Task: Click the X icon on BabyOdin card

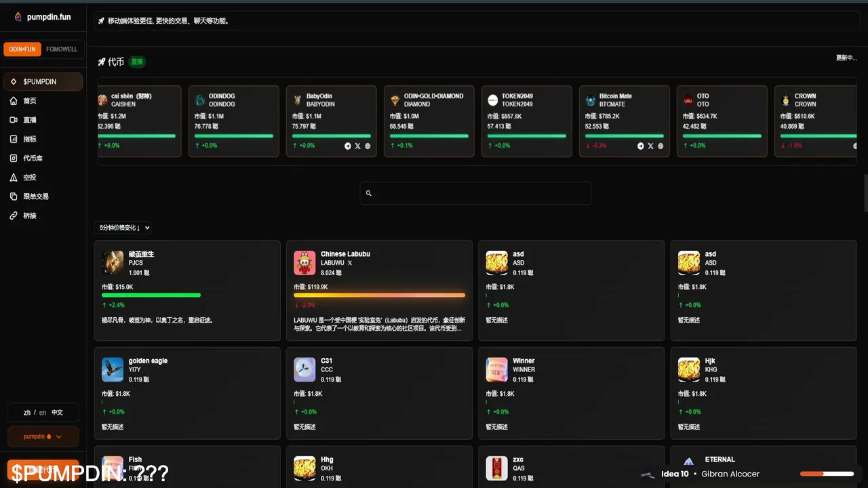Action: coord(357,146)
